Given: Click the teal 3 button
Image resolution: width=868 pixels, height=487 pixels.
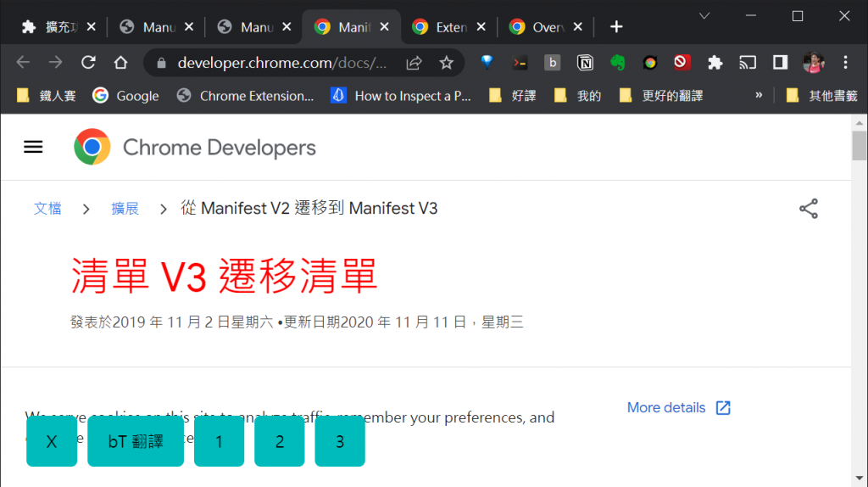Looking at the screenshot, I should [x=340, y=441].
